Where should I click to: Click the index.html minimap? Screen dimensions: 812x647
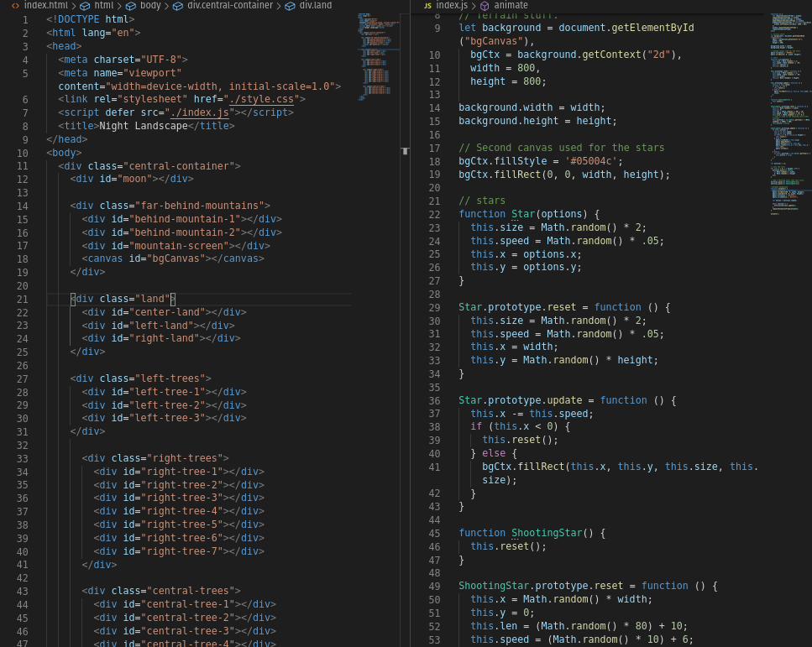click(x=379, y=57)
